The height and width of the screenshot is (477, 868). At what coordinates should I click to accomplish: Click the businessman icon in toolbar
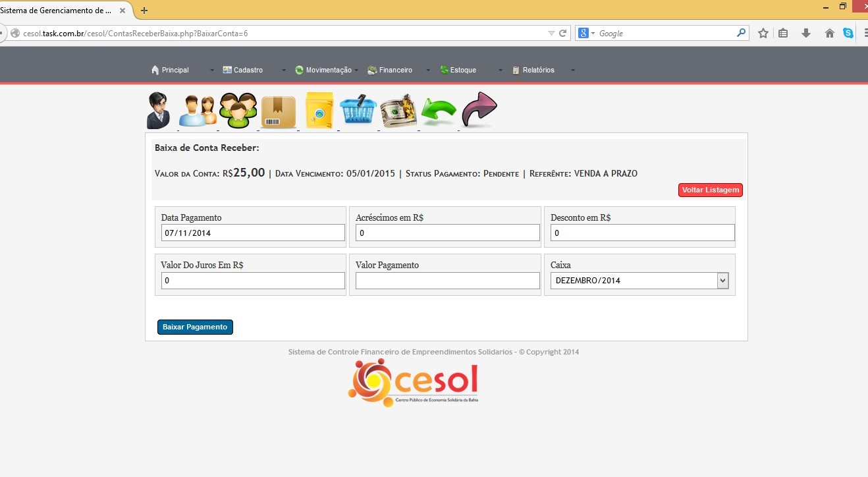click(x=159, y=110)
